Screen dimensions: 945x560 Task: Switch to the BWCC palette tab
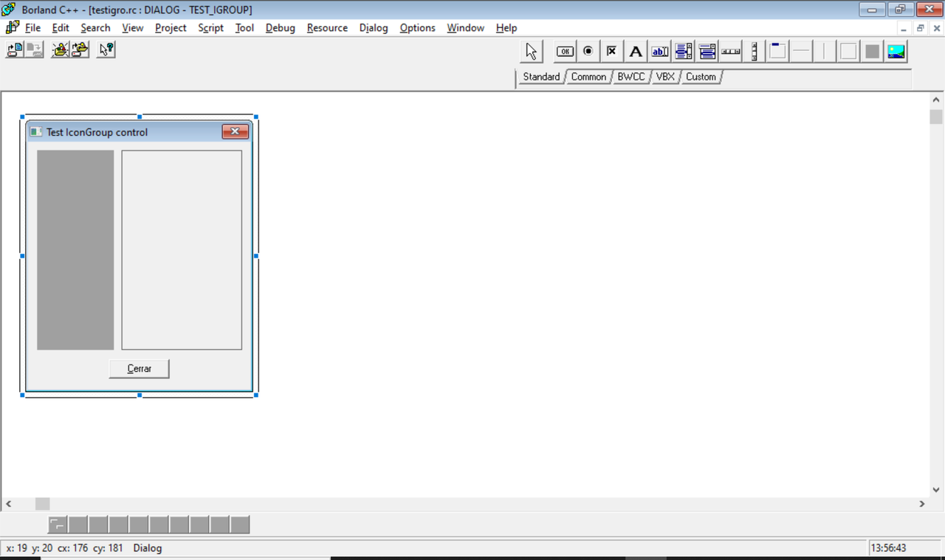coord(631,77)
